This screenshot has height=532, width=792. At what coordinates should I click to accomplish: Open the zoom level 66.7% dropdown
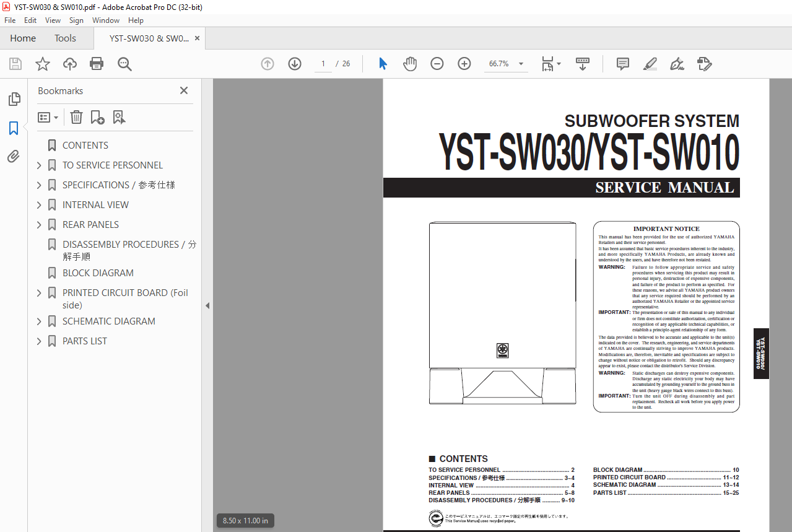(x=521, y=64)
